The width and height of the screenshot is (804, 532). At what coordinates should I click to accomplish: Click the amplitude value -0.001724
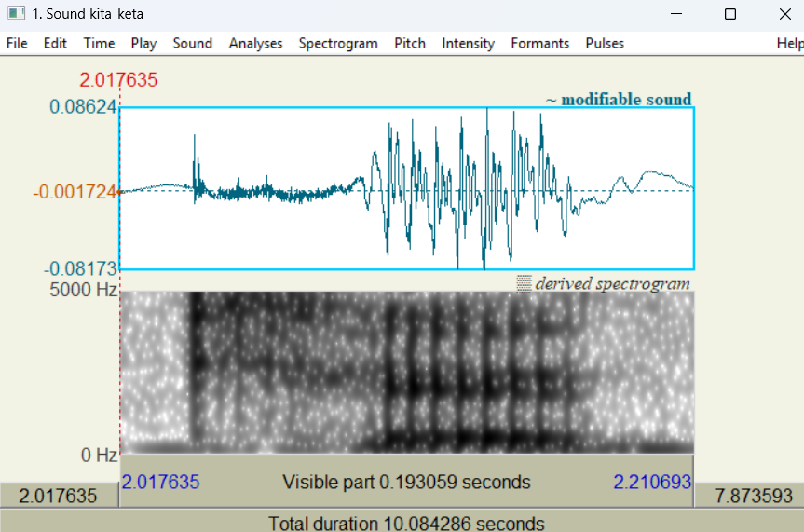[75, 192]
